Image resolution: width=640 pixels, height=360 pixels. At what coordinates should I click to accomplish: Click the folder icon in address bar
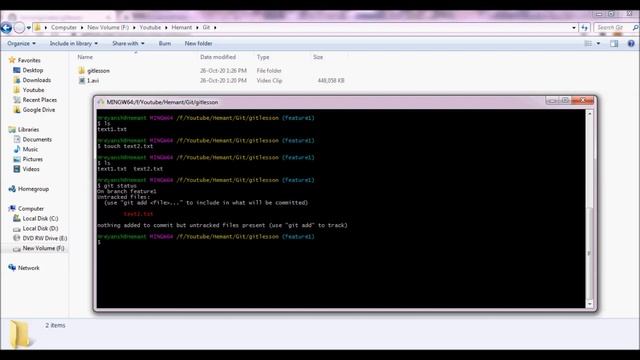tap(38, 27)
